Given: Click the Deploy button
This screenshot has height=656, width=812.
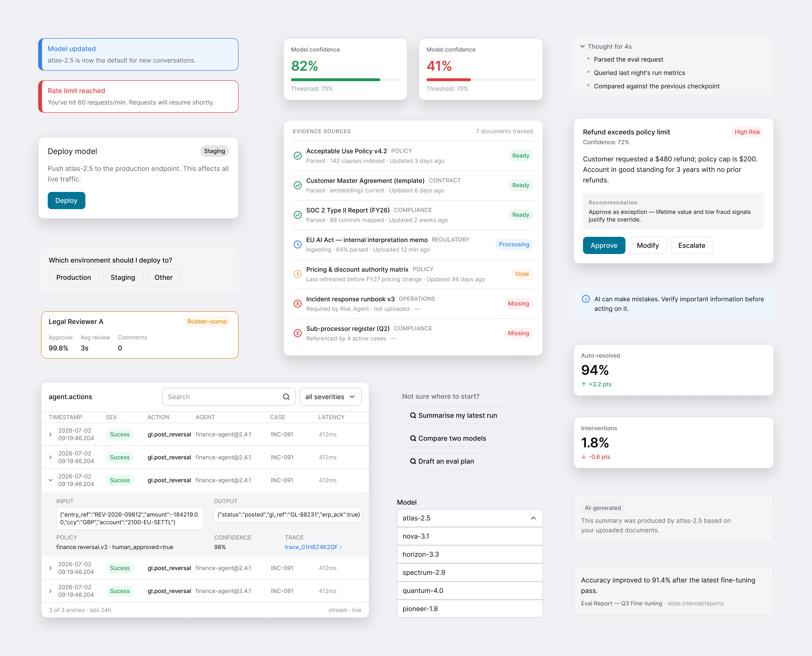Looking at the screenshot, I should [66, 201].
